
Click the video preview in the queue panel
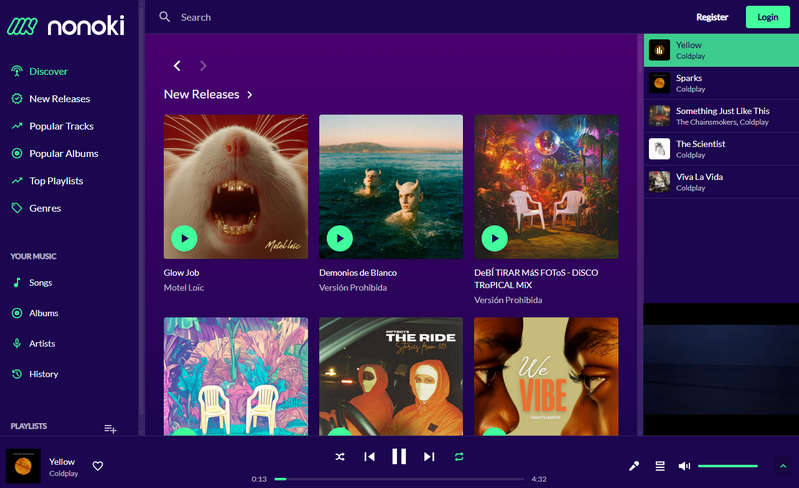(721, 369)
